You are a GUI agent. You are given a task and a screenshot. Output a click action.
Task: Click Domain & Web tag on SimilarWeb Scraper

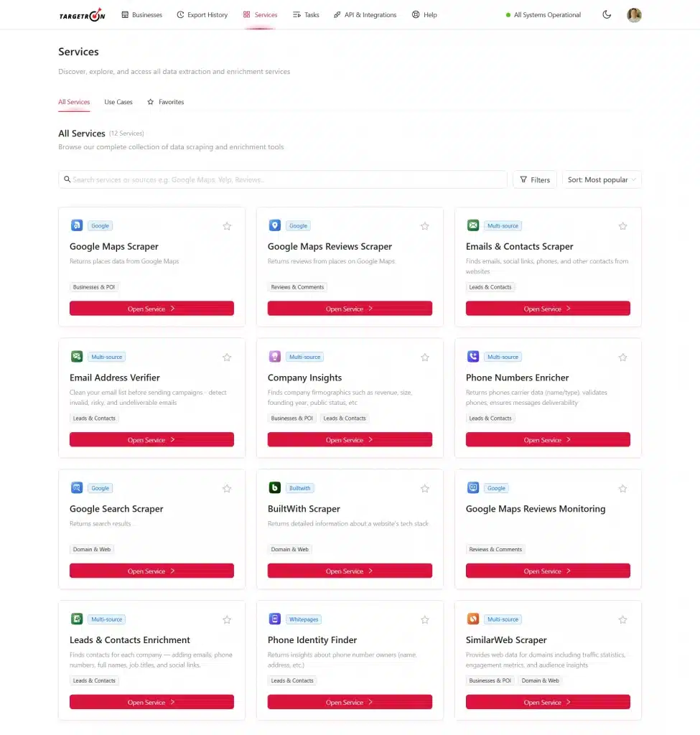point(540,680)
